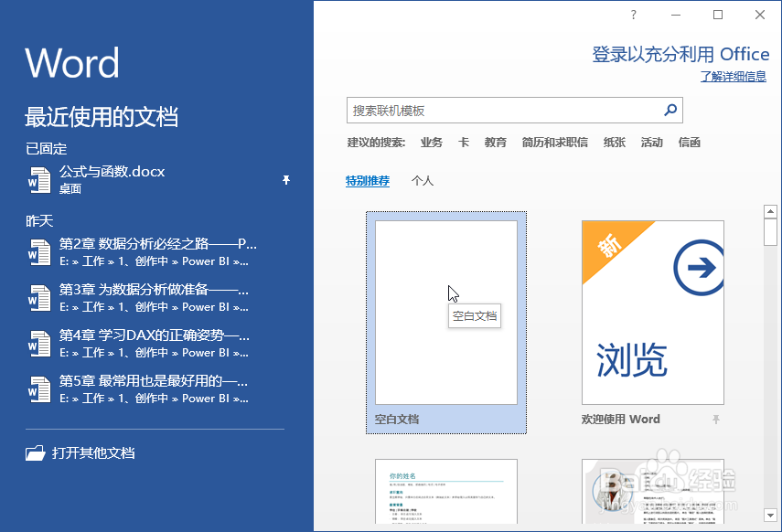The image size is (782, 532).
Task: Open the photo resume template thumbnail
Action: pyautogui.click(x=652, y=491)
